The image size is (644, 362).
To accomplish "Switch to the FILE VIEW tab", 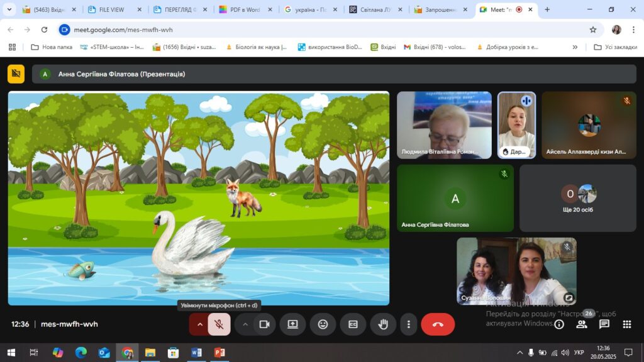I will pyautogui.click(x=113, y=9).
